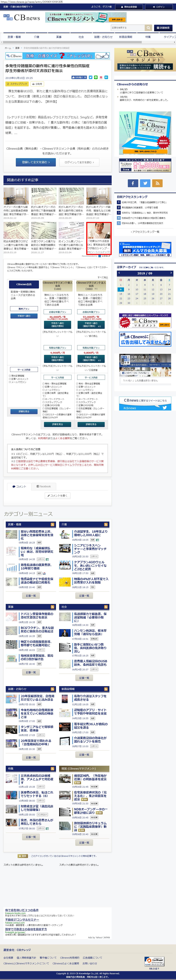The image size is (176, 980).
Task: Click 記事一覧 button under 医療・看護
Action: (x=31, y=596)
